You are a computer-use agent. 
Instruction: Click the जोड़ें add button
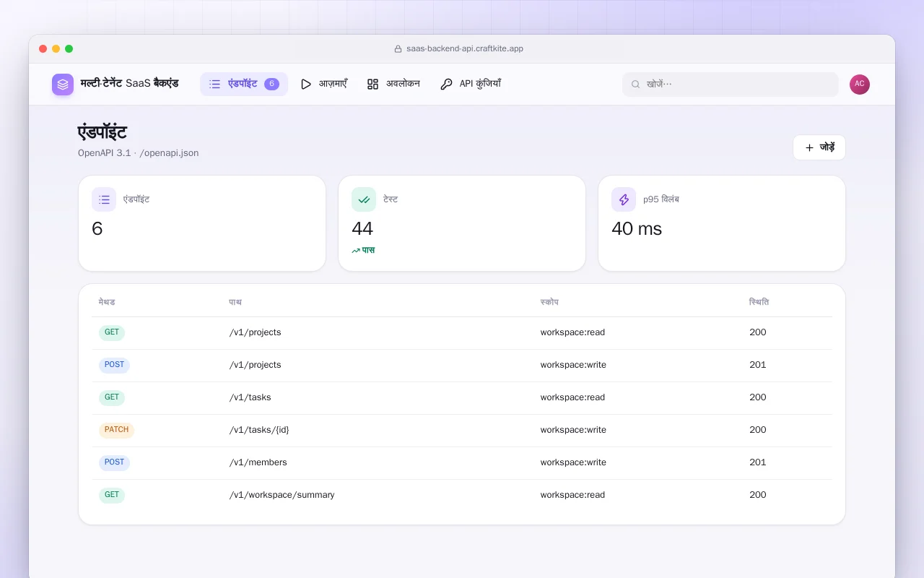(819, 147)
